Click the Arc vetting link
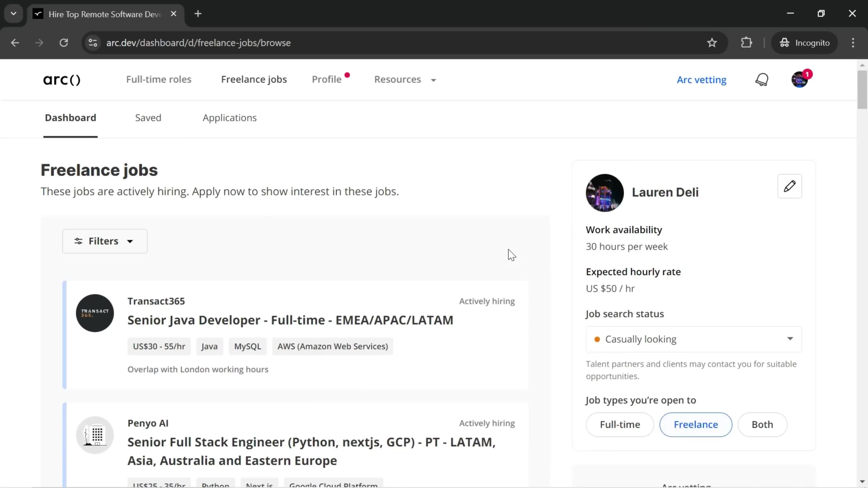Screen dimensions: 868x488 click(702, 79)
